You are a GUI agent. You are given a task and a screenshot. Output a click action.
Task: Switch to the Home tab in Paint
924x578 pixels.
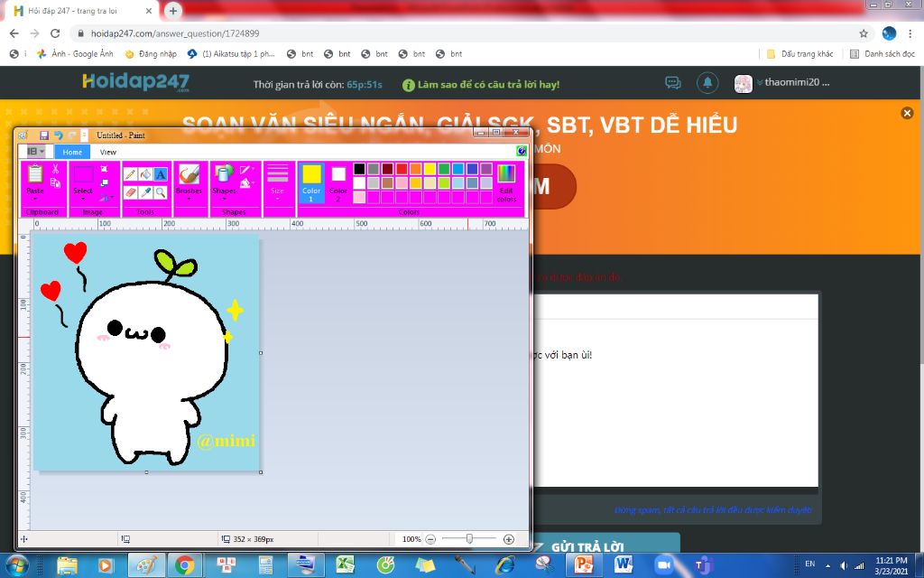[72, 152]
